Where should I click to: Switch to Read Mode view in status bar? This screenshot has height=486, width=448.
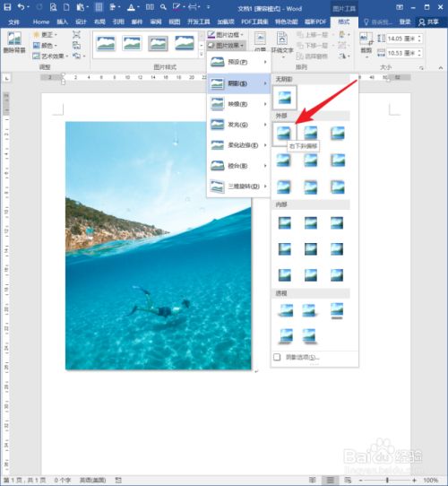click(x=313, y=480)
